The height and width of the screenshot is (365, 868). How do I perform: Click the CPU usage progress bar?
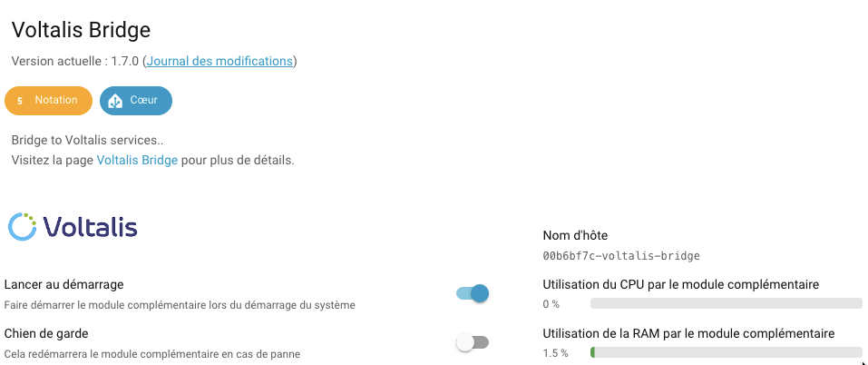[726, 303]
